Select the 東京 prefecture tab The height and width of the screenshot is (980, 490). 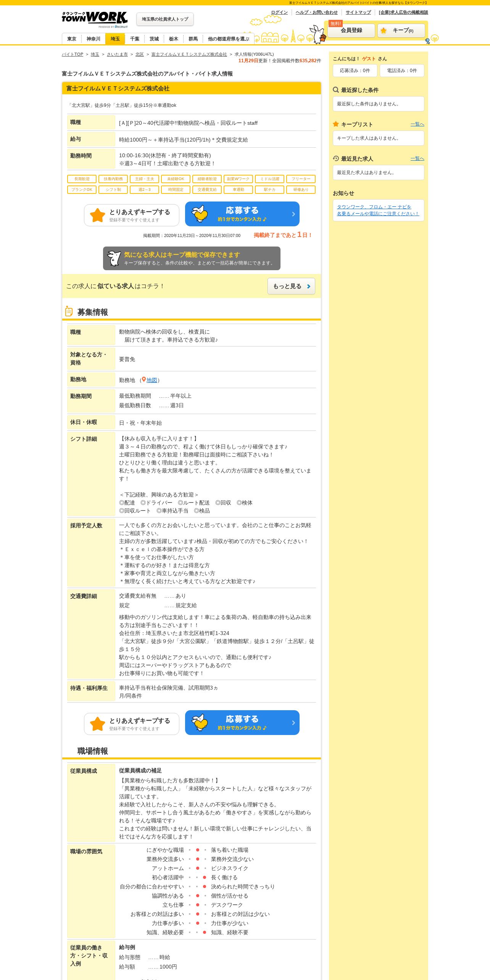point(72,39)
